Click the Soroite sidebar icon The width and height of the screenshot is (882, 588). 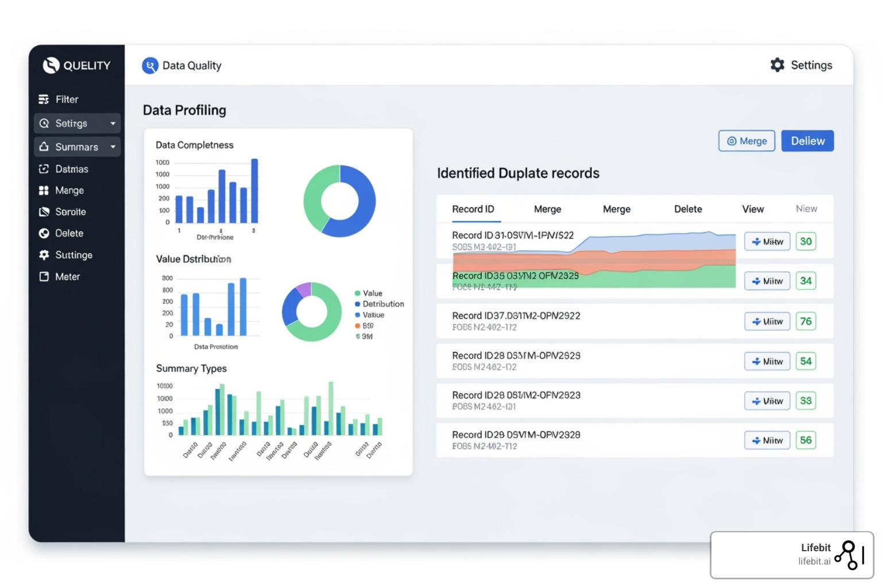(44, 212)
